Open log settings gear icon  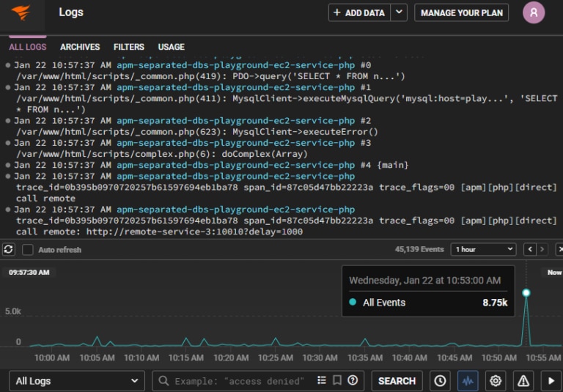(x=496, y=381)
